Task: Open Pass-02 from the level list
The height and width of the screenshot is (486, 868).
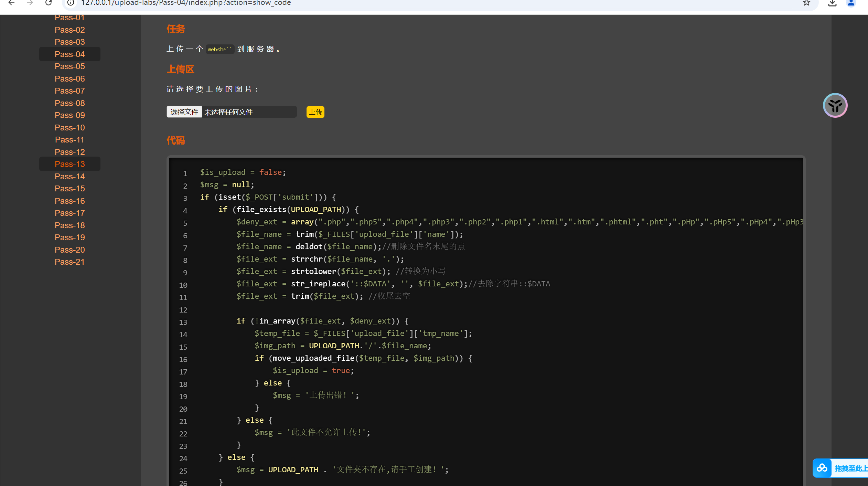Action: (x=69, y=30)
